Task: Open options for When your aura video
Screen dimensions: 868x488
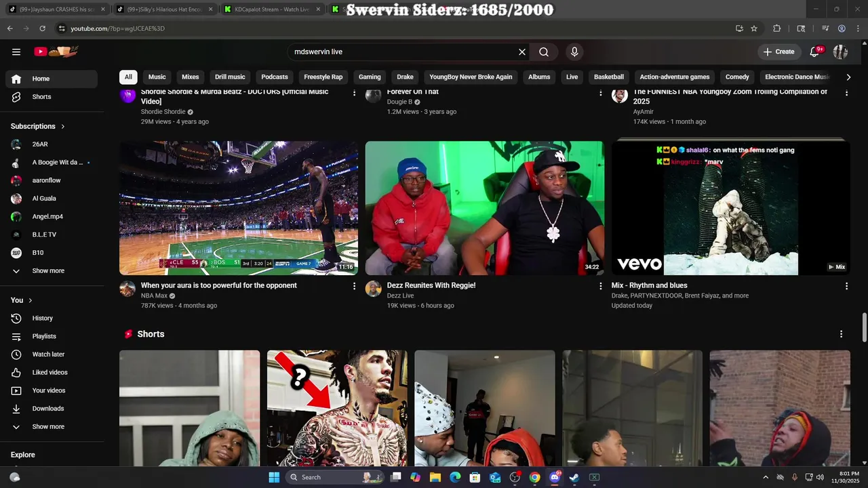Action: coord(354,286)
